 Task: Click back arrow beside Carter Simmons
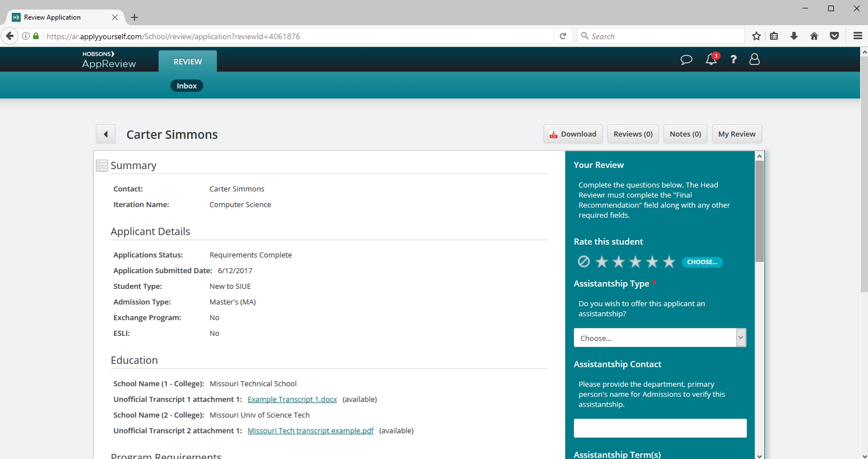click(x=105, y=134)
